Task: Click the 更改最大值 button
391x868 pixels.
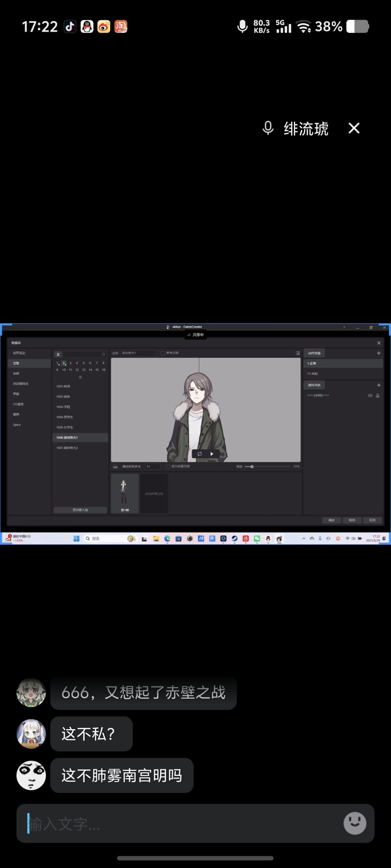Action: click(80, 510)
